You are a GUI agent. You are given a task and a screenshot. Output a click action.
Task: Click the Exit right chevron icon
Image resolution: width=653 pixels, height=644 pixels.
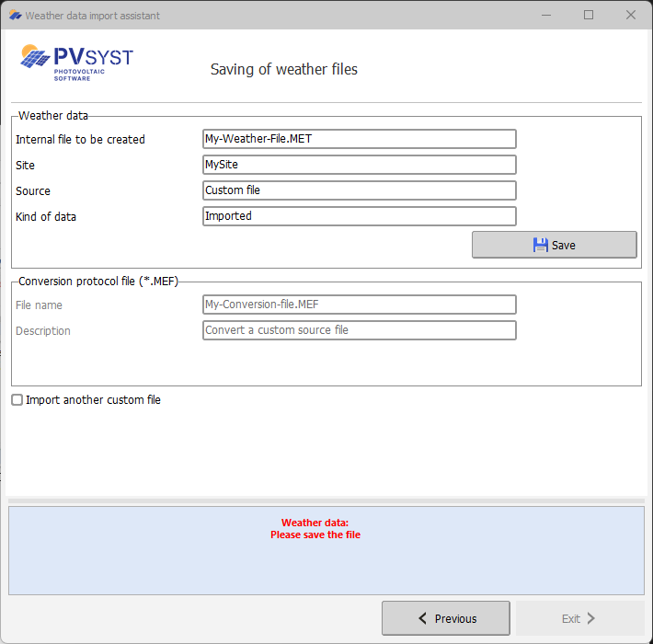pyautogui.click(x=591, y=618)
